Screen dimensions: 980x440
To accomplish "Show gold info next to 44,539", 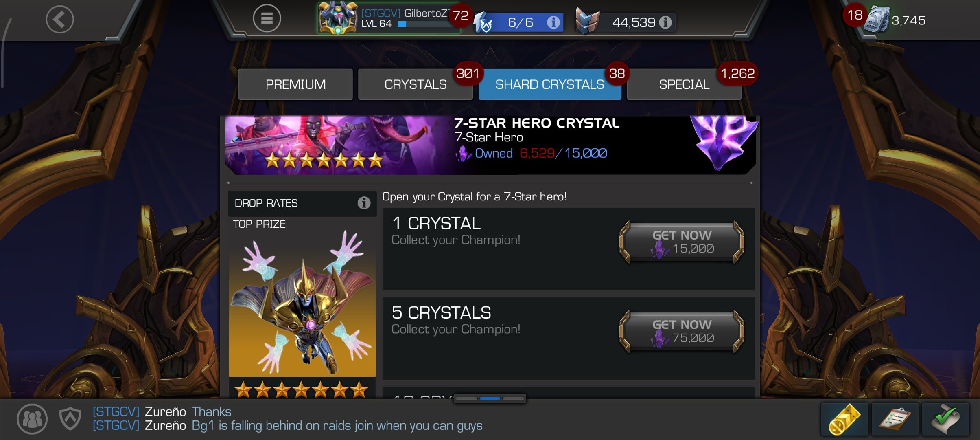I will tap(665, 22).
